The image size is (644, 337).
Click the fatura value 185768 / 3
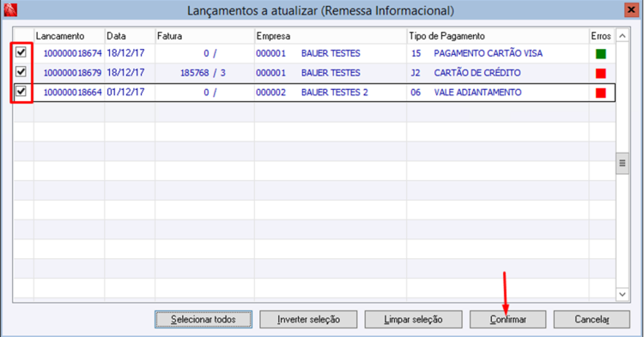click(x=203, y=73)
